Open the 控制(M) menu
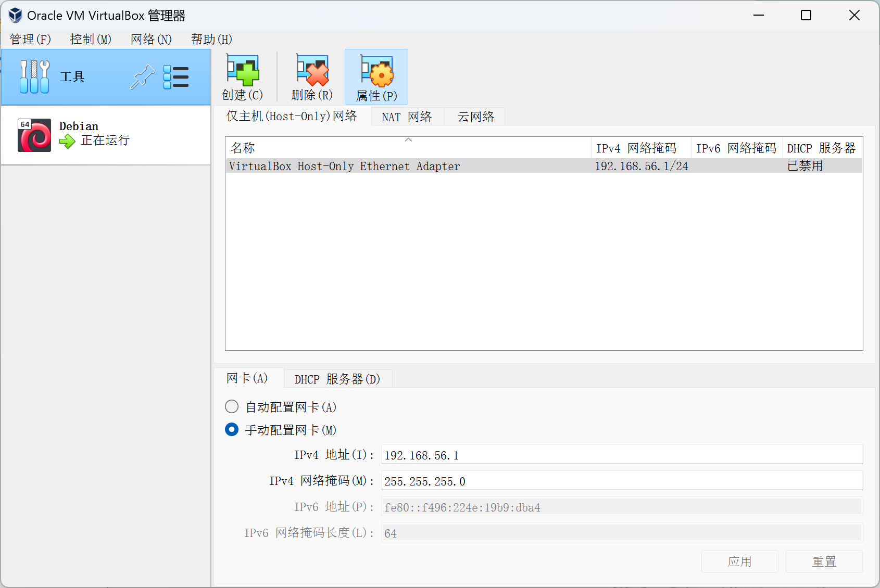Viewport: 880px width, 588px height. 91,39
